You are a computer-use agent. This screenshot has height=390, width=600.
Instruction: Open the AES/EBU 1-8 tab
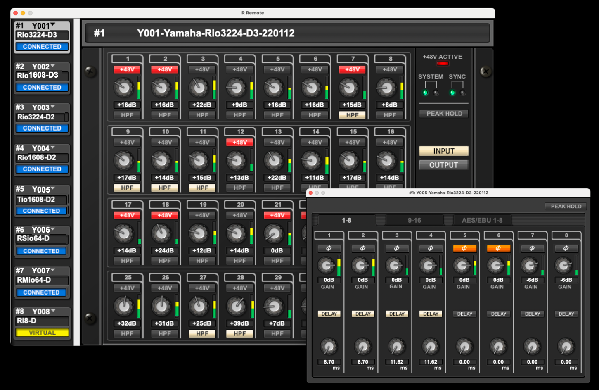click(481, 220)
